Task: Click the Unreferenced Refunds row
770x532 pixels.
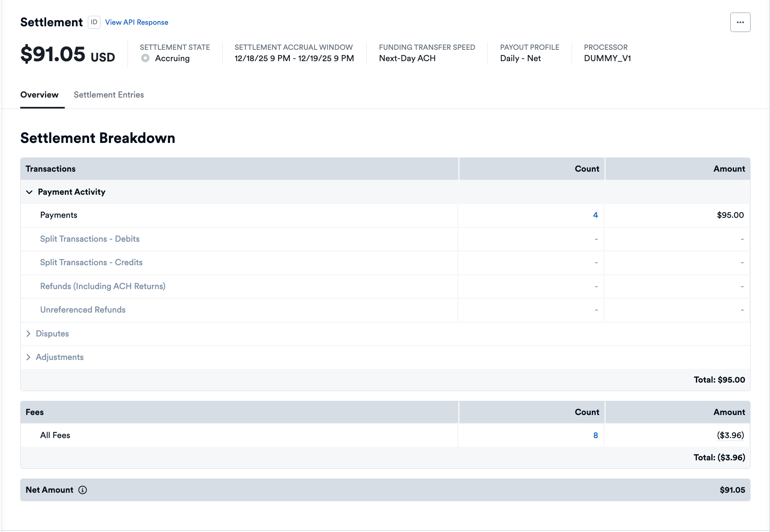Action: (x=83, y=310)
